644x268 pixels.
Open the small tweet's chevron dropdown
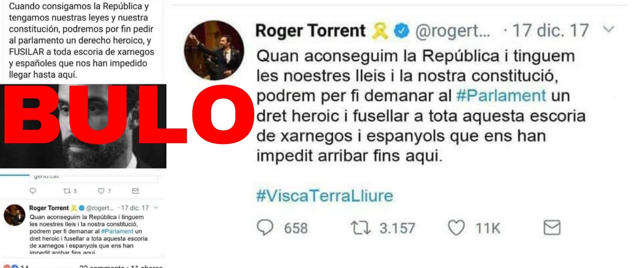(156, 208)
